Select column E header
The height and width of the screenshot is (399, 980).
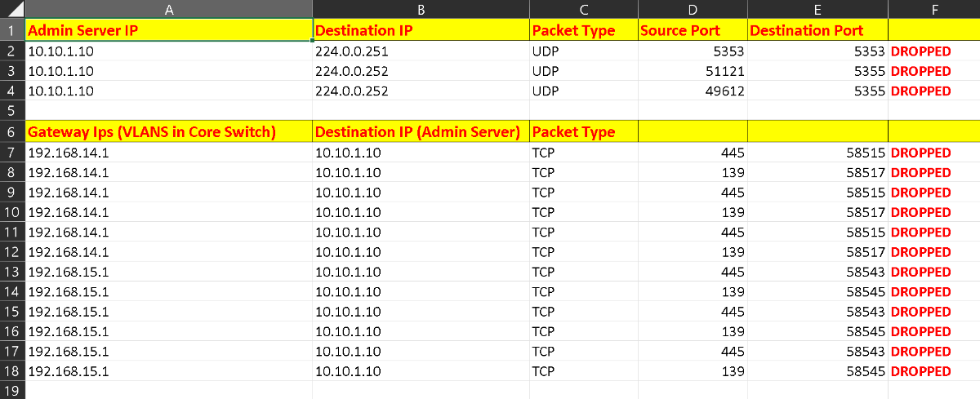(x=817, y=9)
